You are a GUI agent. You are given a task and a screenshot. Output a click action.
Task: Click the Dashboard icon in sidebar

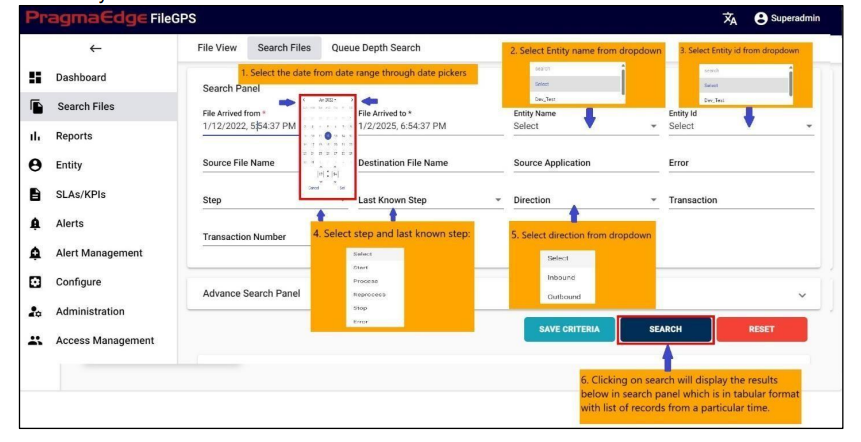click(x=36, y=78)
